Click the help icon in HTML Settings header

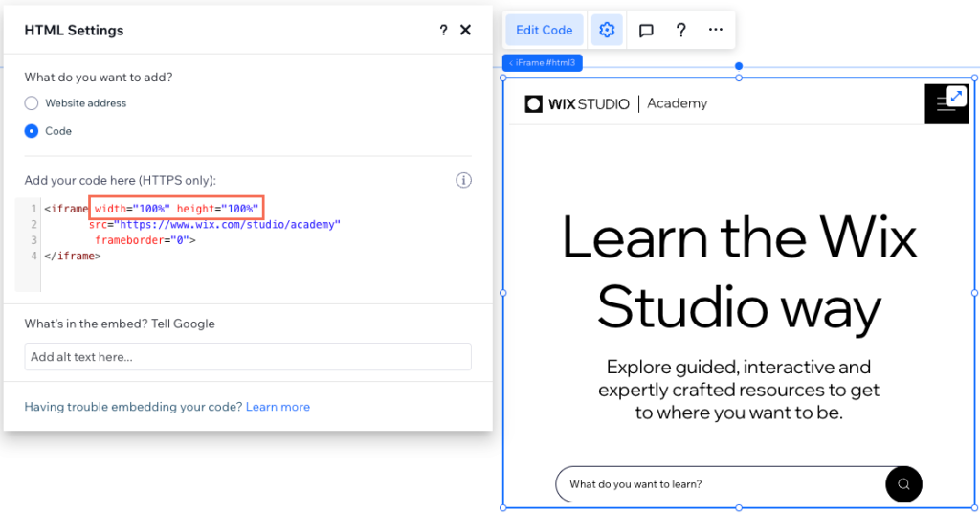(x=443, y=30)
